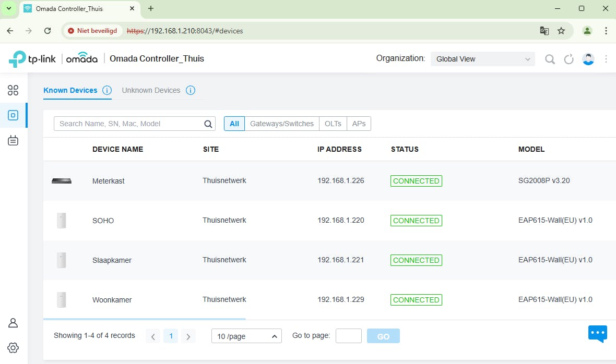Image resolution: width=616 pixels, height=364 pixels.
Task: Sort by IP ADDRESS column header
Action: [x=339, y=149]
